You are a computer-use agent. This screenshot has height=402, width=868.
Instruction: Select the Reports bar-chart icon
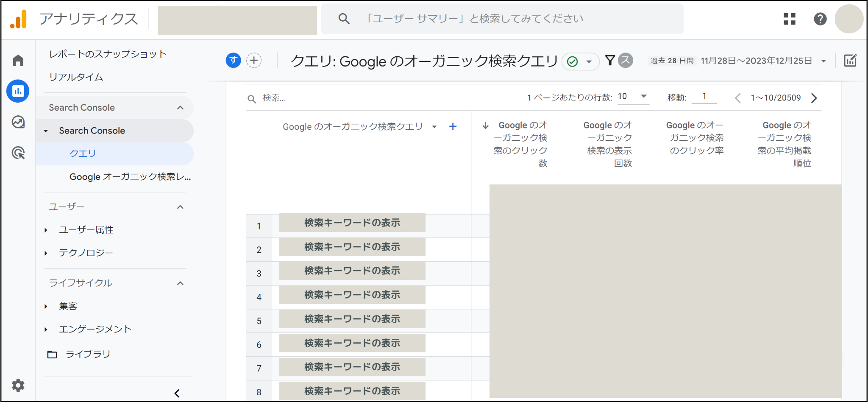18,91
